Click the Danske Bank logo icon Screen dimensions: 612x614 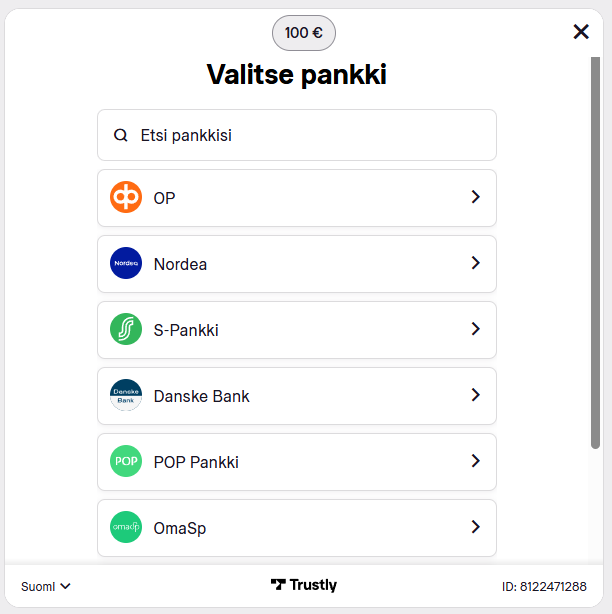[126, 396]
